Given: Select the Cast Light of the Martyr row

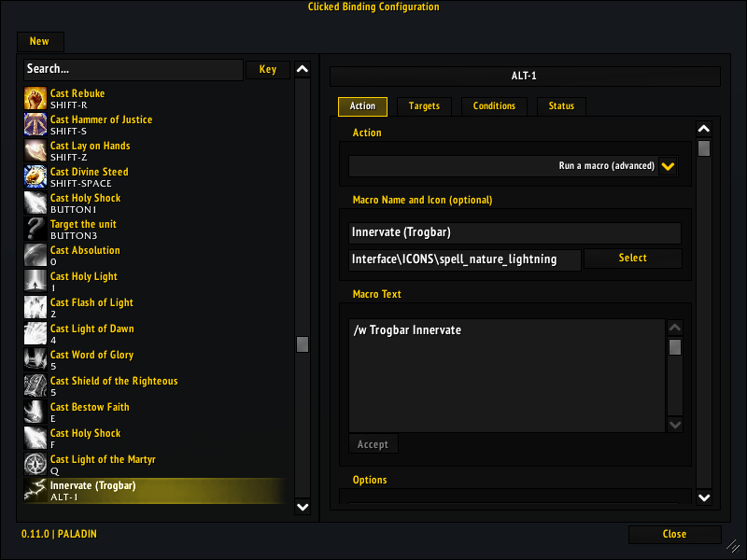Looking at the screenshot, I should [155, 465].
